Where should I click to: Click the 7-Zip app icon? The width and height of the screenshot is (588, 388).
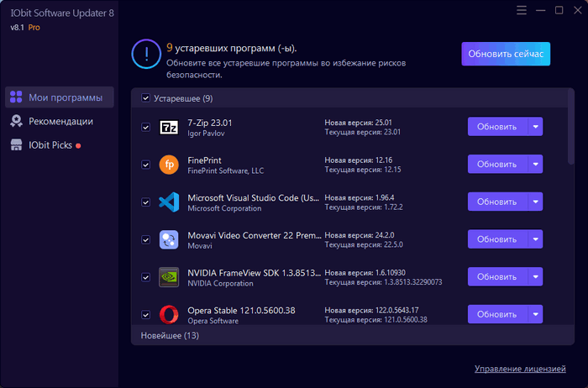169,128
